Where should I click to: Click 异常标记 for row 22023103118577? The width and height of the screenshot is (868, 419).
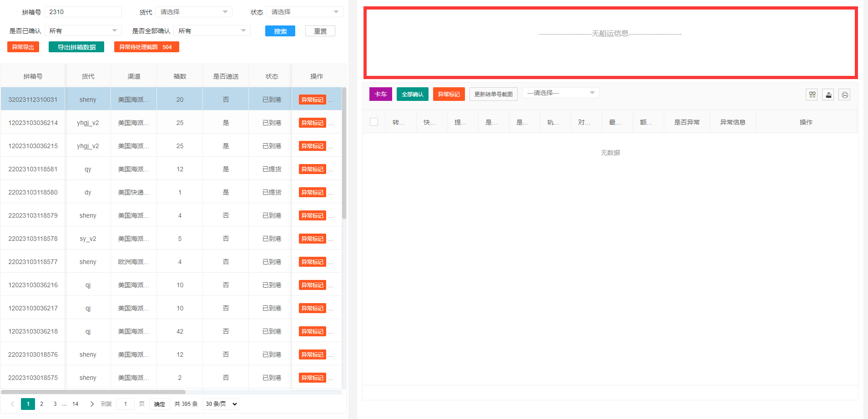point(313,262)
